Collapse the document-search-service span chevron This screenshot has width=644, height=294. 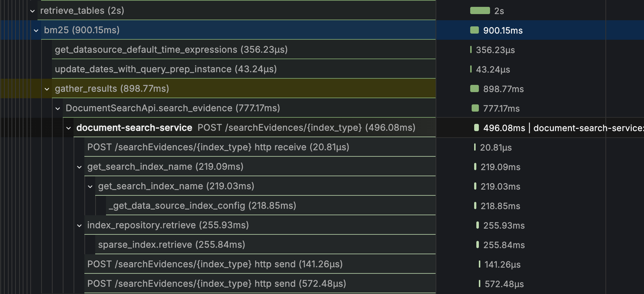[69, 128]
